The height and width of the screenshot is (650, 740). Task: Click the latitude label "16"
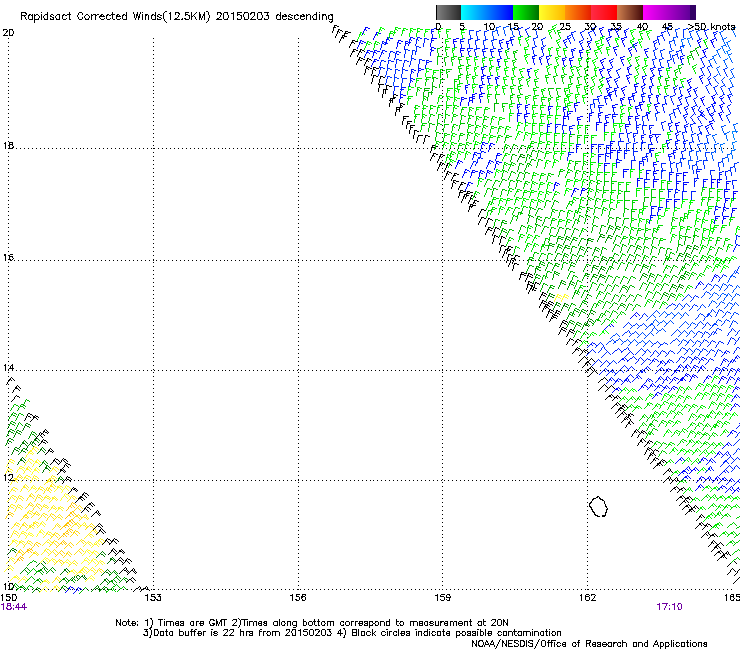(8, 257)
